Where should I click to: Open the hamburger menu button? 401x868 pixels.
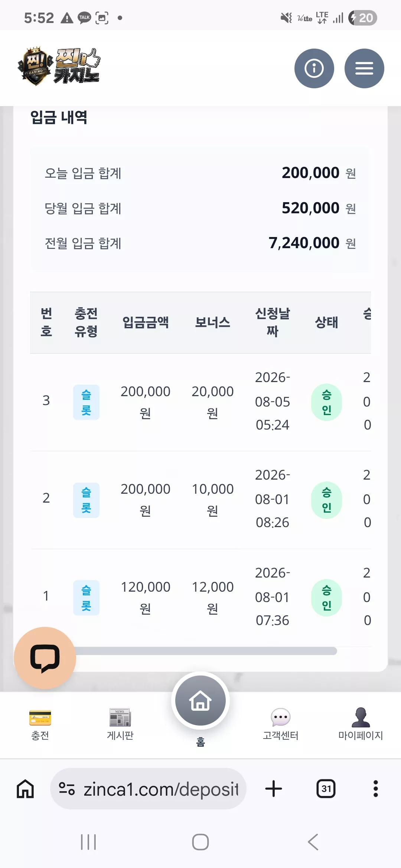coord(364,68)
